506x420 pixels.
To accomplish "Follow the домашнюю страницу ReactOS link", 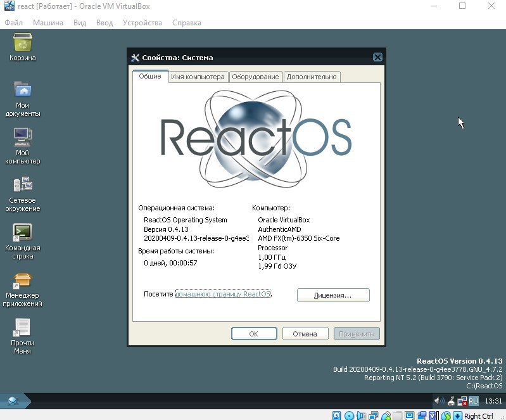I will (x=223, y=294).
